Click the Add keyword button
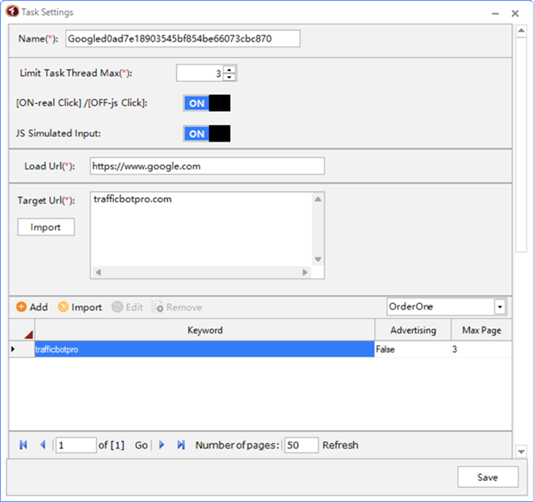 click(x=32, y=307)
